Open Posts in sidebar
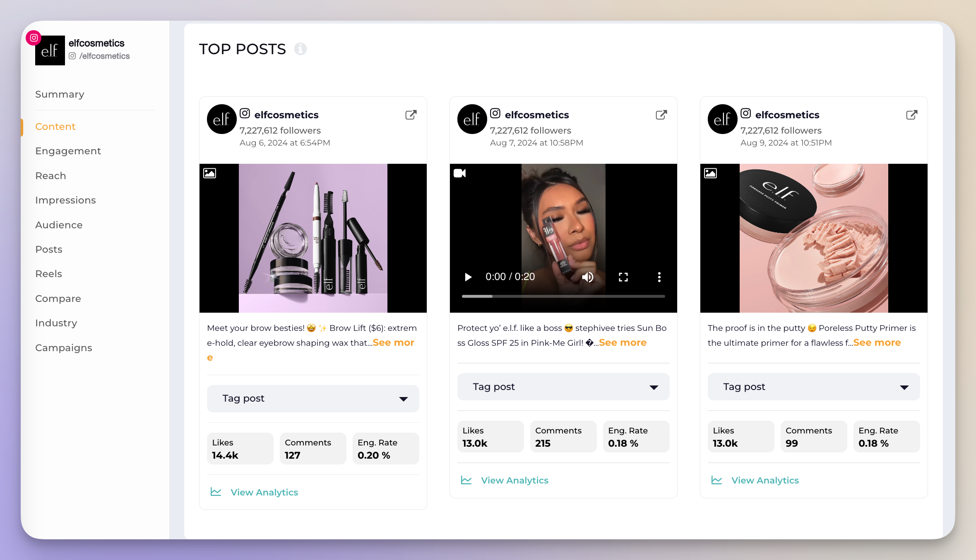Viewport: 976px width, 560px height. (49, 249)
